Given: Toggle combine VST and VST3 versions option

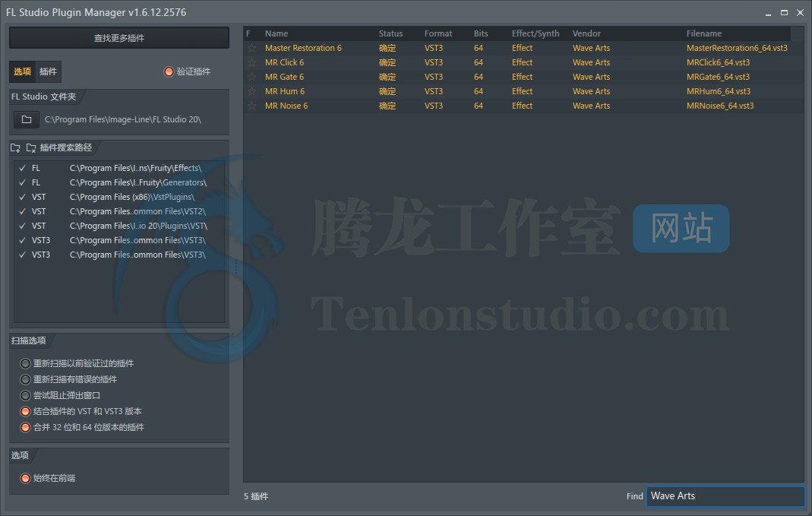Looking at the screenshot, I should [x=25, y=412].
